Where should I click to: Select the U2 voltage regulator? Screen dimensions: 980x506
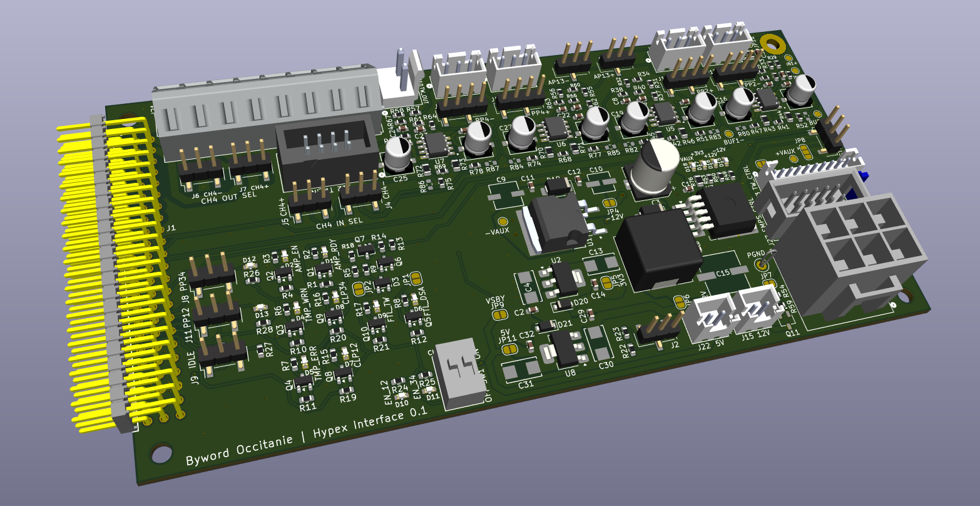564,280
